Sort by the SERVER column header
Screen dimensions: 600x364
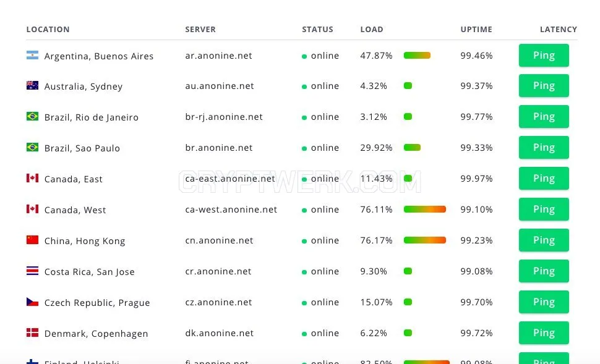(x=200, y=30)
